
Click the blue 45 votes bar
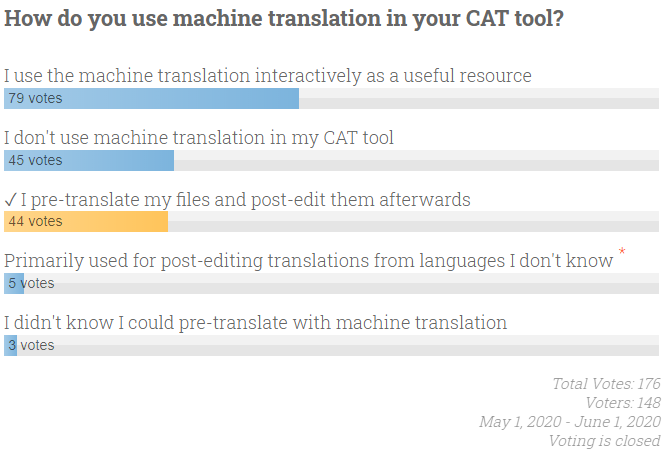click(x=89, y=161)
